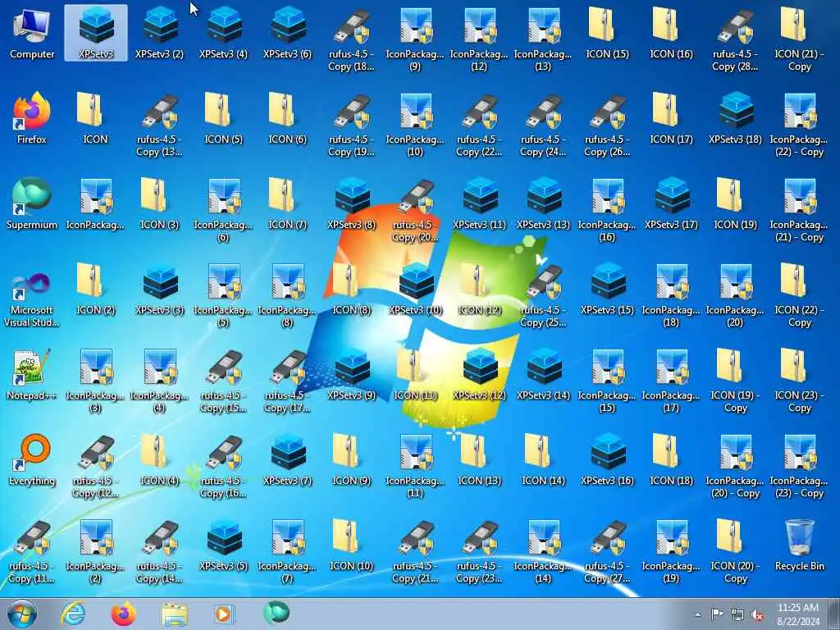Viewport: 840px width, 630px height.
Task: Select the Supermium desktop shortcut
Action: [32, 203]
